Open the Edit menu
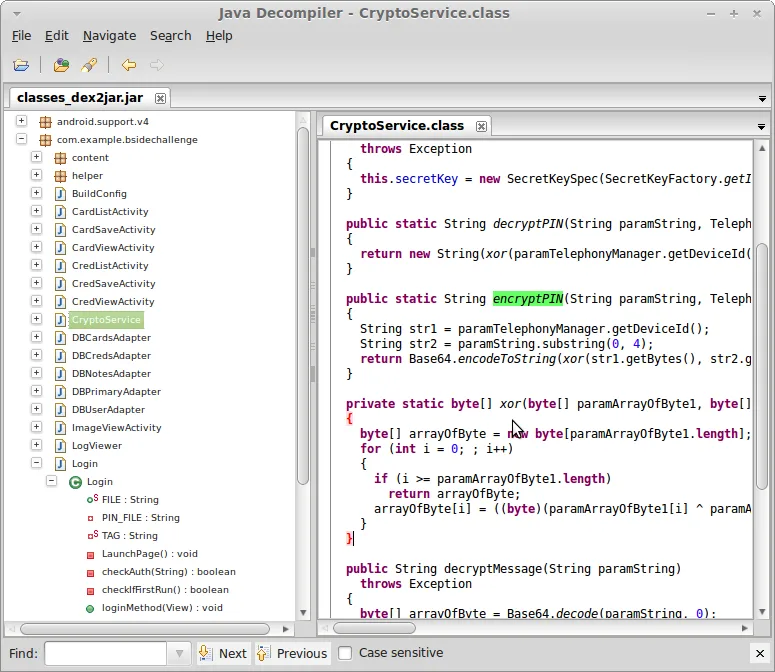Screen dimensions: 775x672 coord(56,36)
